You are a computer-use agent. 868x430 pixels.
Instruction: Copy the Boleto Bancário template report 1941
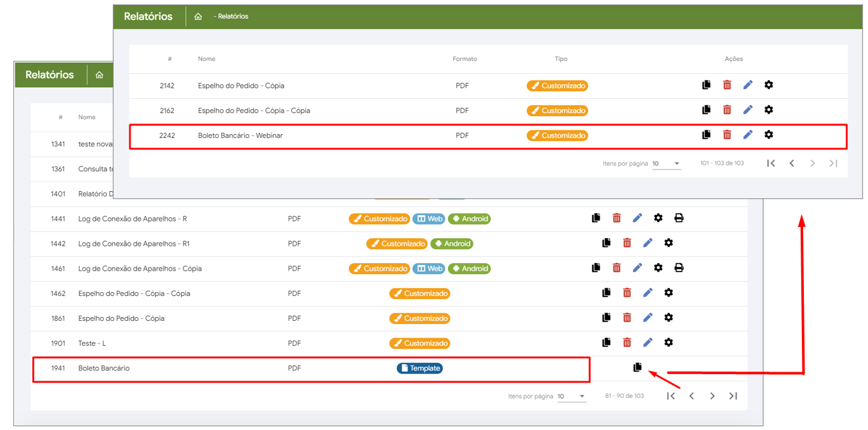(637, 367)
